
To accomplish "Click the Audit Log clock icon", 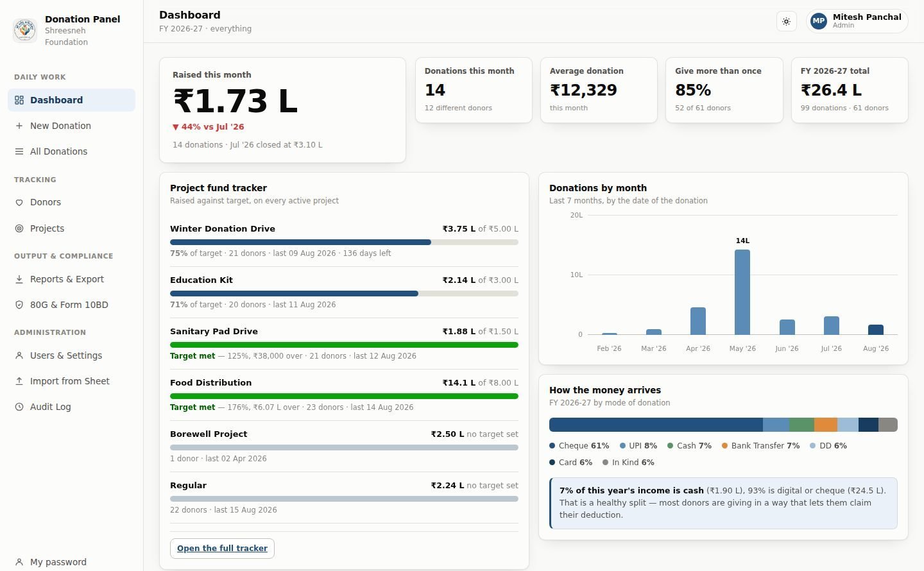I will 19,407.
